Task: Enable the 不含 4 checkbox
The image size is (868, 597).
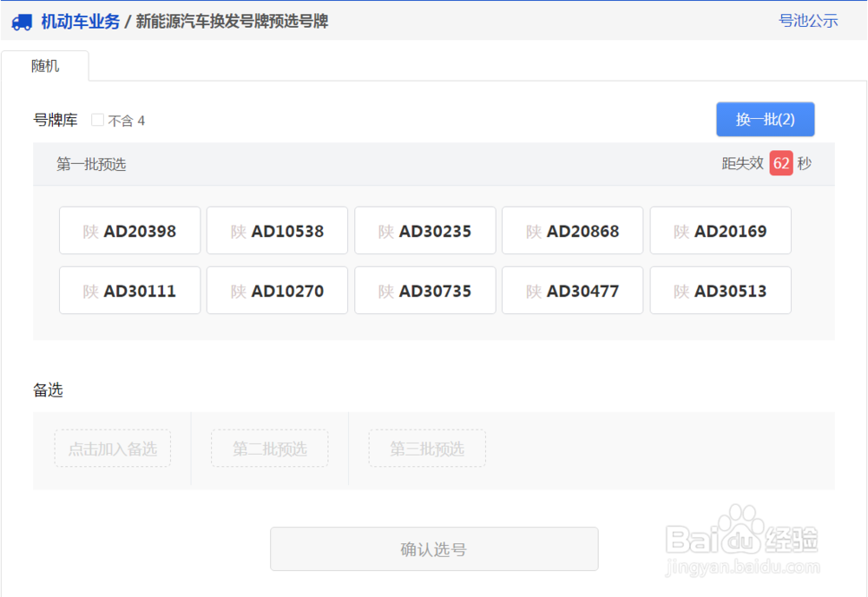Action: point(97,120)
